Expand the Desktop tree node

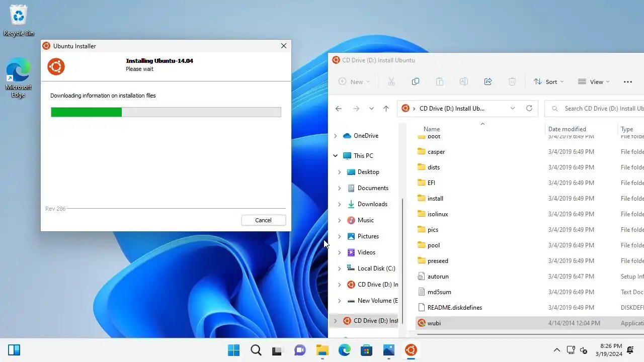339,172
